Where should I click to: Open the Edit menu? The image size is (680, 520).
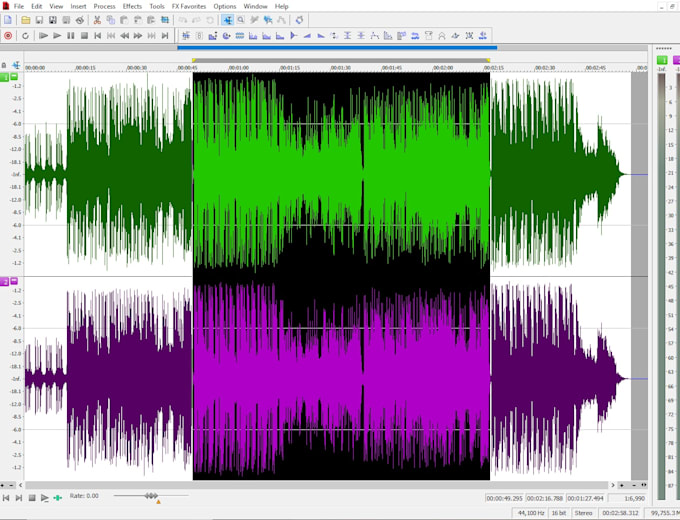36,6
